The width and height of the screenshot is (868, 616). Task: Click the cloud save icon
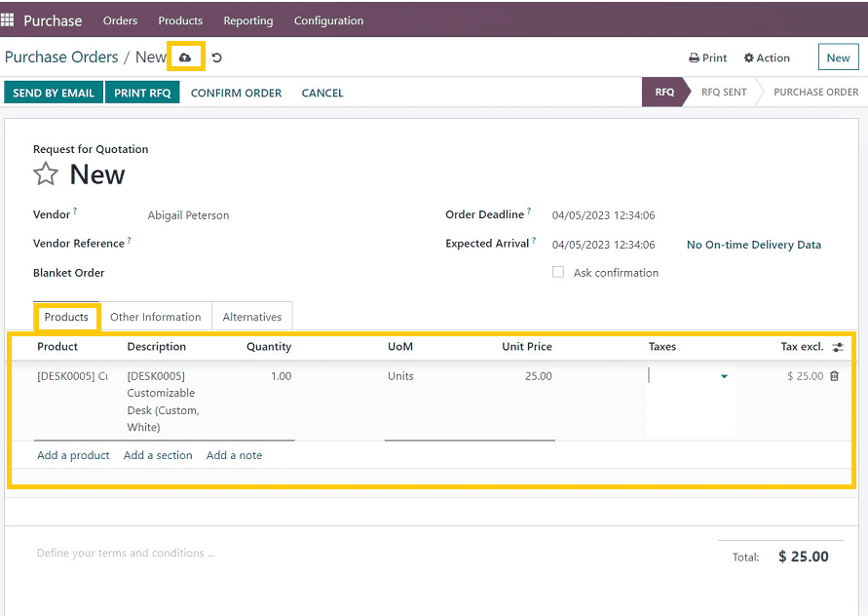pos(185,58)
